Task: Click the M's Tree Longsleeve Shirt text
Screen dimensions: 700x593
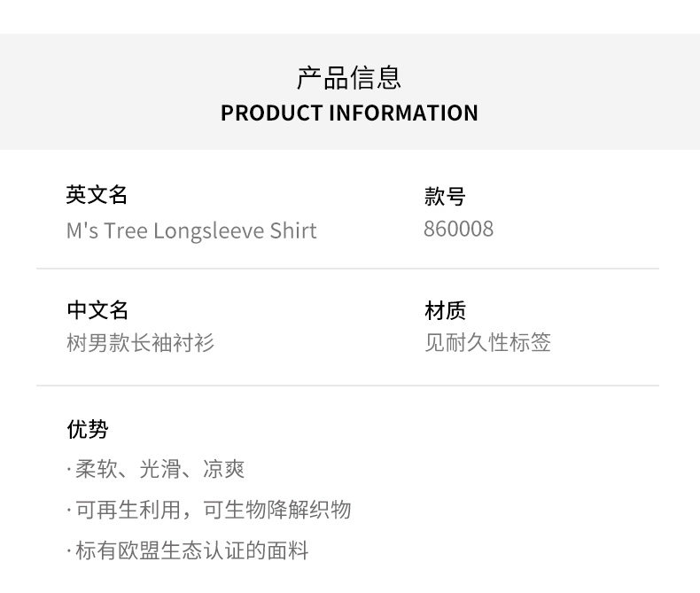Action: (191, 231)
